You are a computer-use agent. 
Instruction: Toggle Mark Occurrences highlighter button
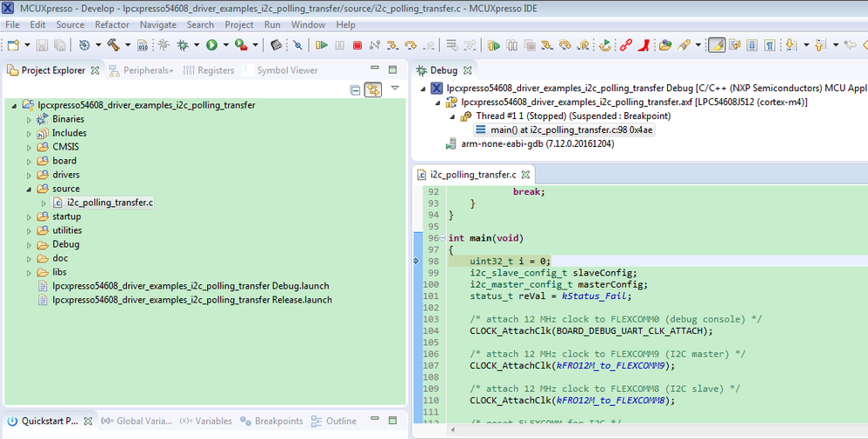point(717,45)
